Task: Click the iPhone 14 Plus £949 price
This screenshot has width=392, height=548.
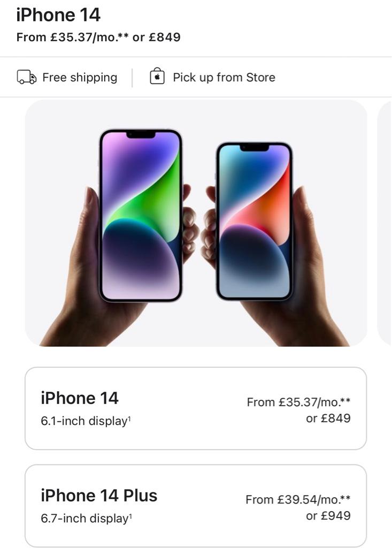Action: [328, 515]
